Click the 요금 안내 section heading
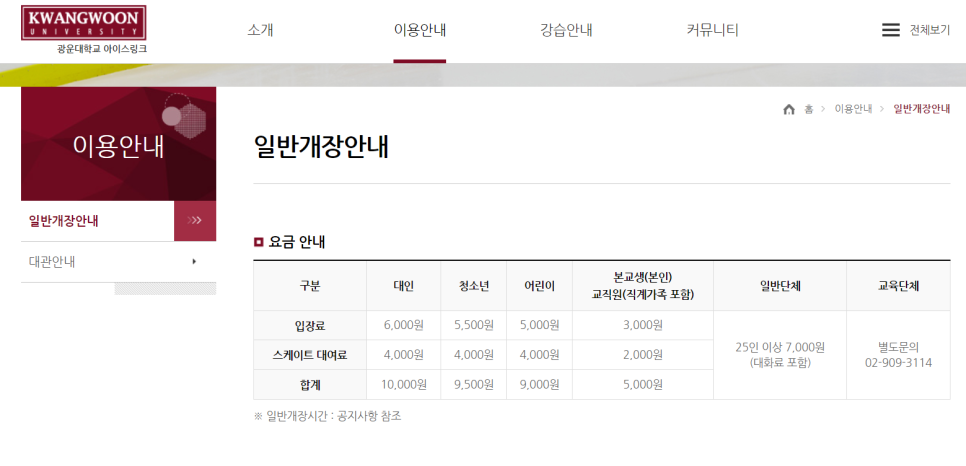The width and height of the screenshot is (966, 466). tap(297, 242)
